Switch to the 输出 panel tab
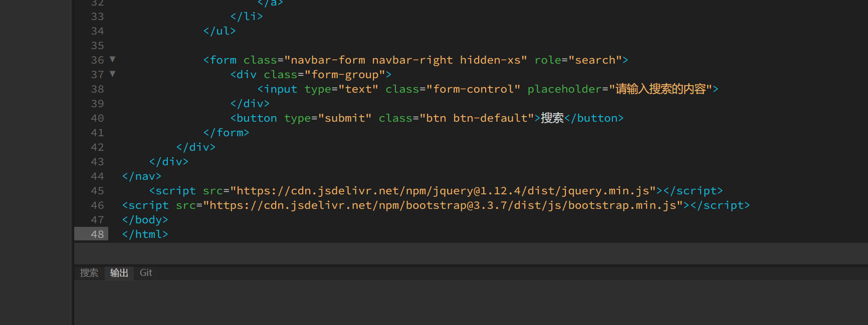This screenshot has height=325, width=868. [119, 273]
